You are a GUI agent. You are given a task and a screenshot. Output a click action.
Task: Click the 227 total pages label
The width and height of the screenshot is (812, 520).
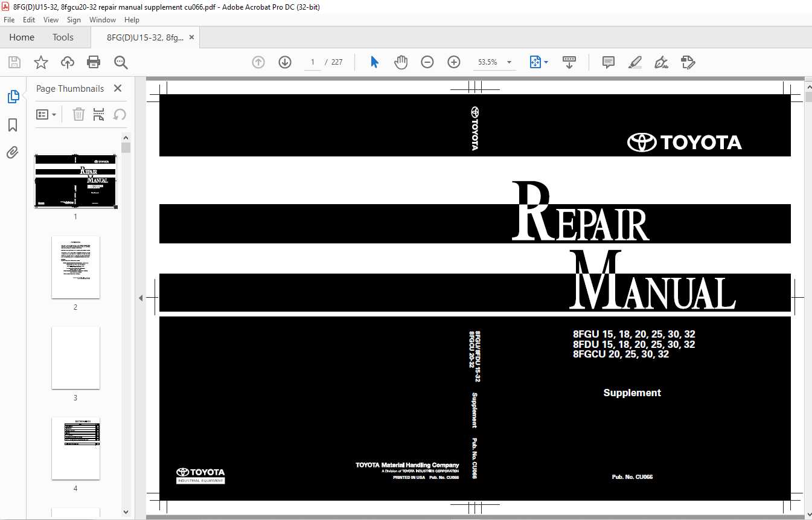click(337, 62)
